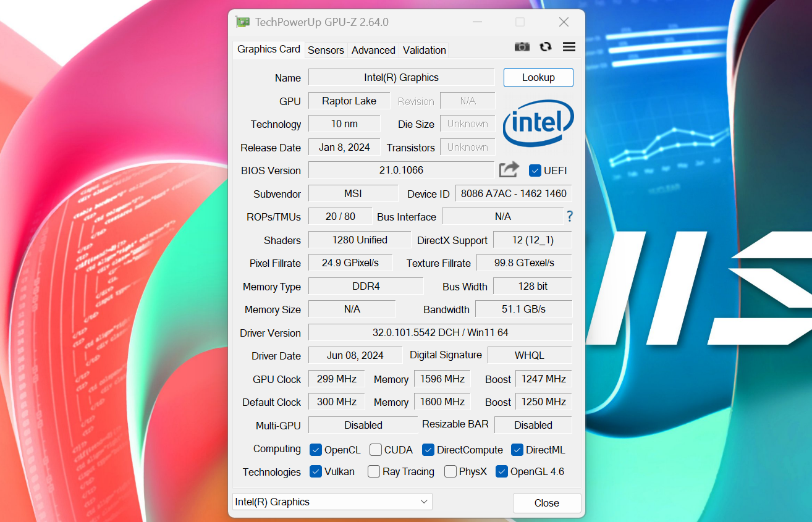The image size is (812, 522).
Task: Click the Bus Interface value N/A
Action: point(503,216)
